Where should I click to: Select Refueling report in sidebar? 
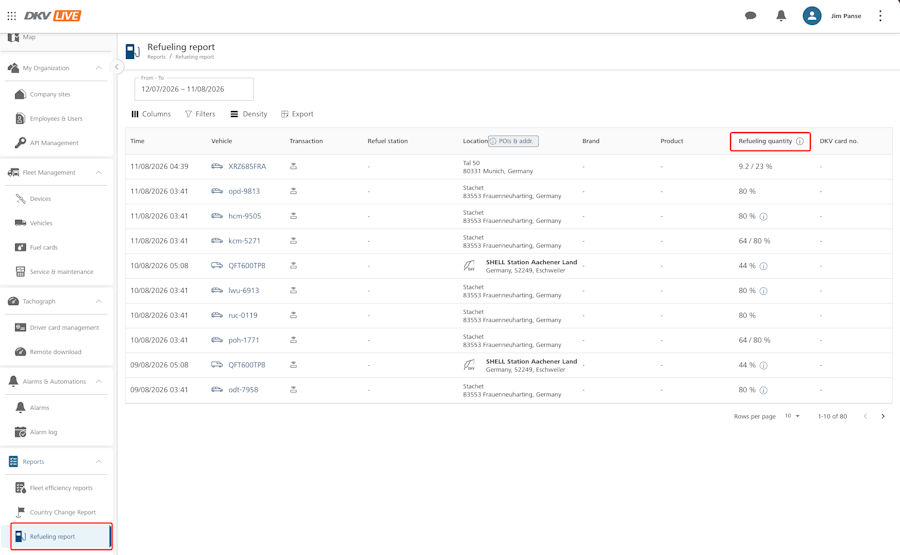point(61,537)
